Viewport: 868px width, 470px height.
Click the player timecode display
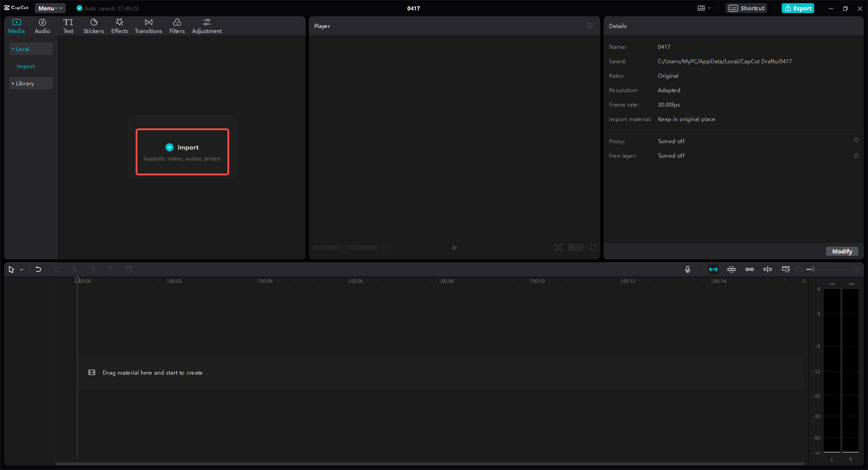point(344,248)
